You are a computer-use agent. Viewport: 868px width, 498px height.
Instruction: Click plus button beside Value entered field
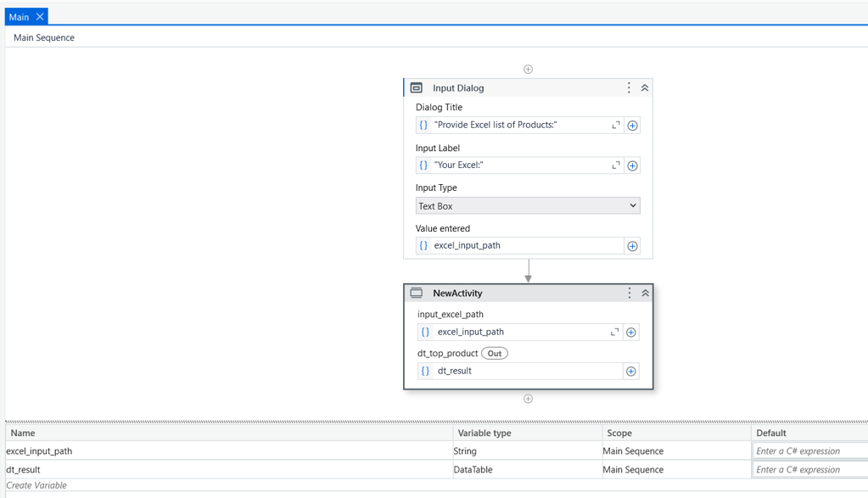click(632, 246)
